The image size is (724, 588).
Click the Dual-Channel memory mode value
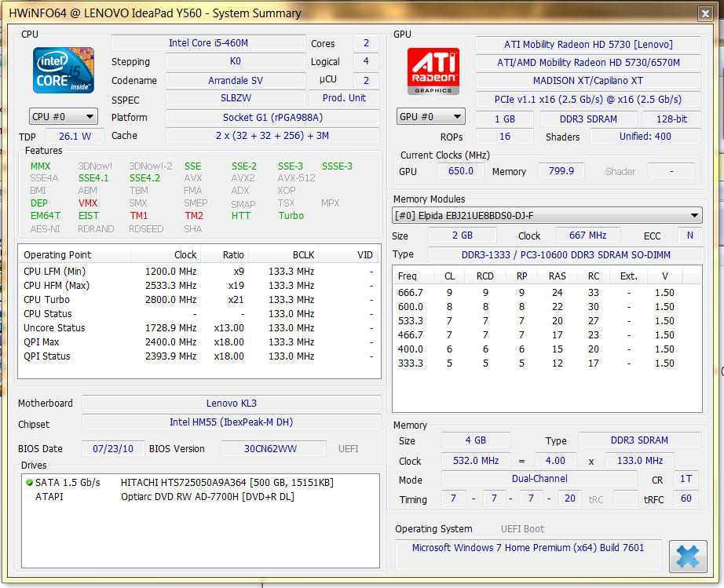(x=539, y=479)
